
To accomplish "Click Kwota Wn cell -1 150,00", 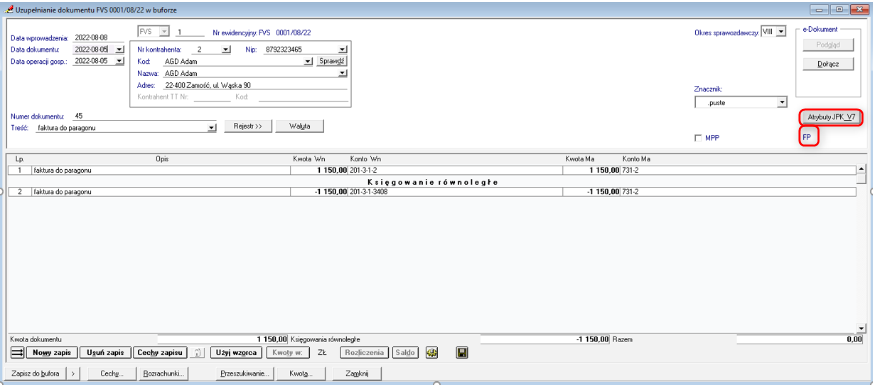I will tap(320, 192).
